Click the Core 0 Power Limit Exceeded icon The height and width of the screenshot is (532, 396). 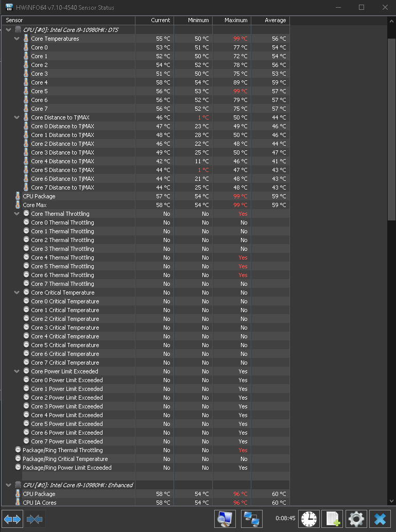pyautogui.click(x=26, y=380)
